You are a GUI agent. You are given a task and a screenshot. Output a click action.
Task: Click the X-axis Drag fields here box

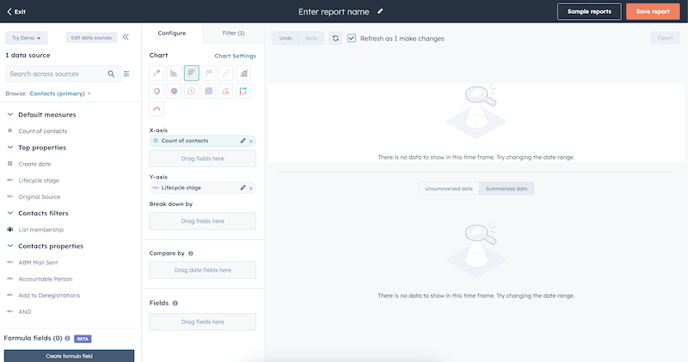[202, 158]
